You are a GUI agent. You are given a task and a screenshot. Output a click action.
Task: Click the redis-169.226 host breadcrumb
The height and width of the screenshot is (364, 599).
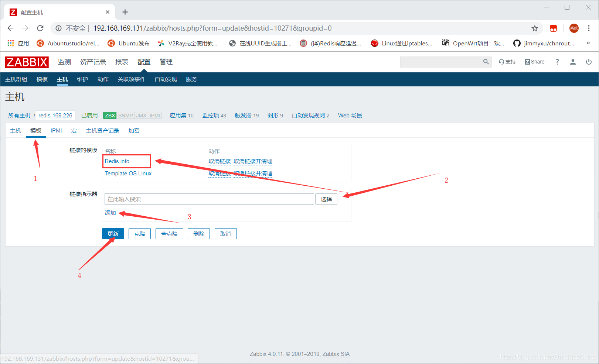click(x=55, y=116)
